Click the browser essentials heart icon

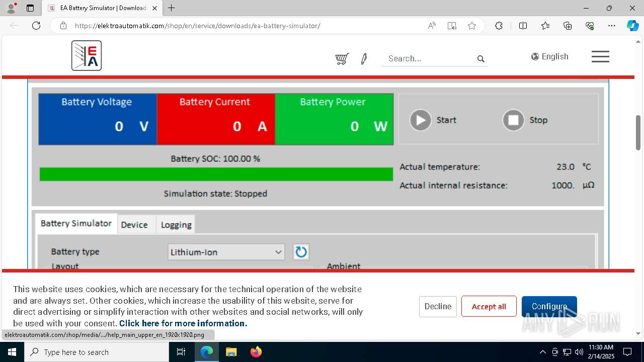590,26
